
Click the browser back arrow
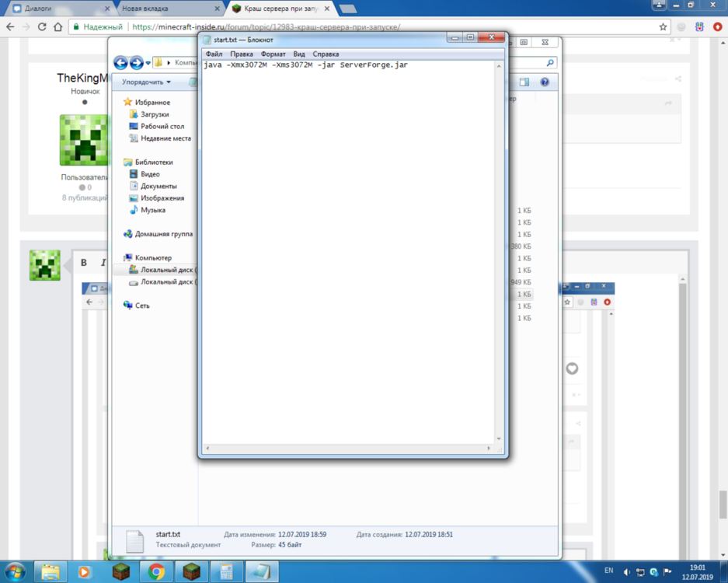[10, 27]
